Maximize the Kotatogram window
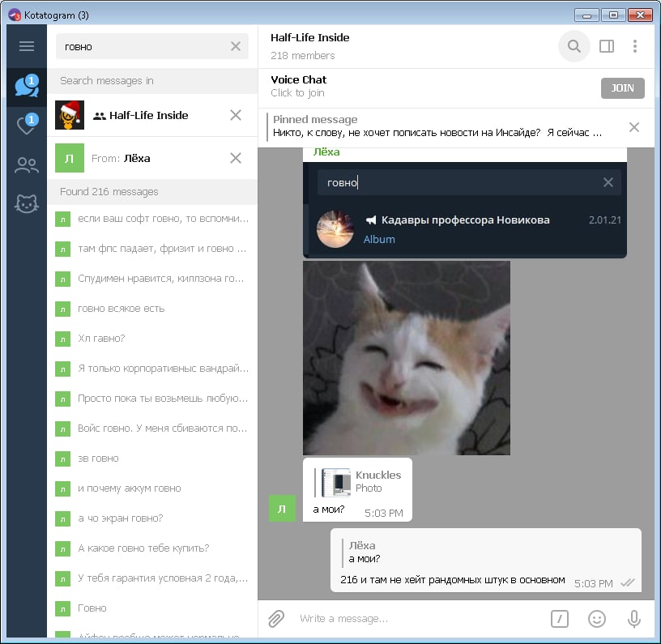The width and height of the screenshot is (661, 644). point(613,15)
